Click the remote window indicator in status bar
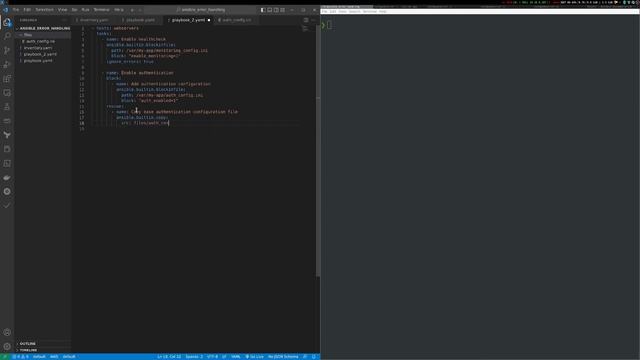 click(4, 357)
